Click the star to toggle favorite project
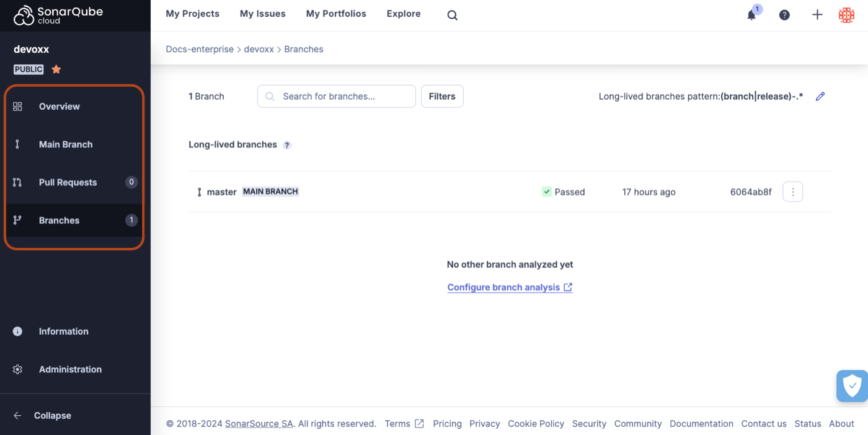 tap(56, 69)
